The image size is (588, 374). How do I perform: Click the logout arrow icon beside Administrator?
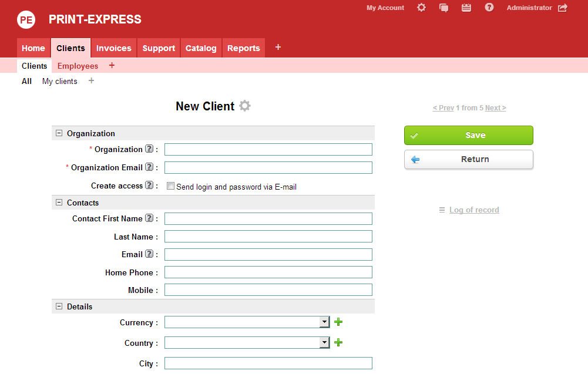point(563,8)
